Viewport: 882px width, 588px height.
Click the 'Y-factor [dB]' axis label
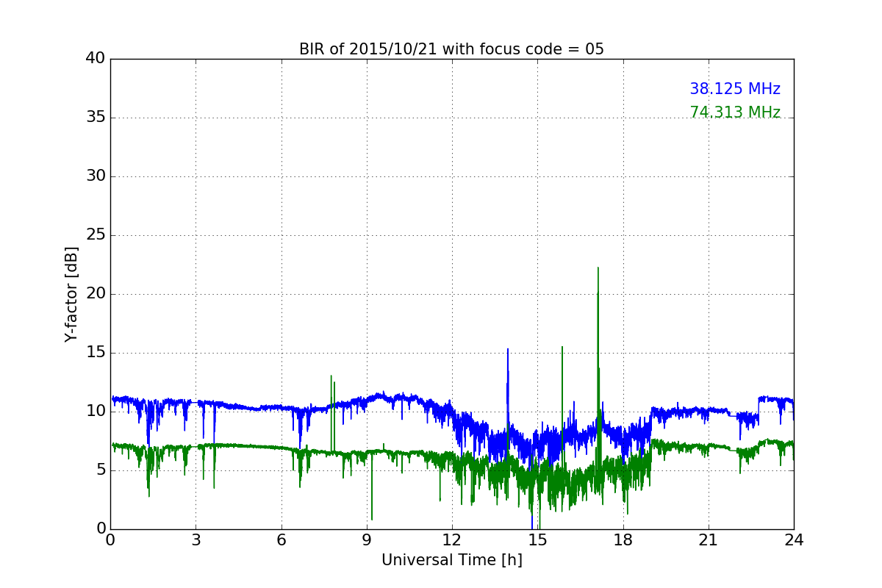pyautogui.click(x=71, y=294)
